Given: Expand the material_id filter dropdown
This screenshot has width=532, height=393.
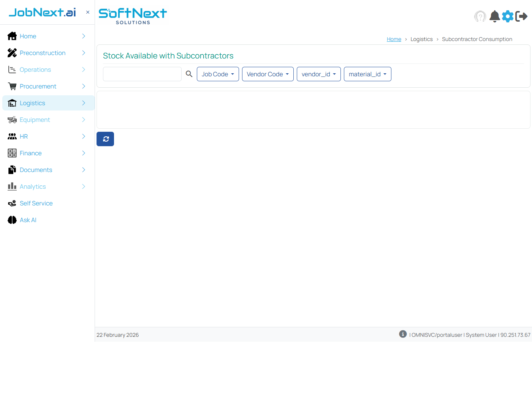Looking at the screenshot, I should [x=367, y=74].
